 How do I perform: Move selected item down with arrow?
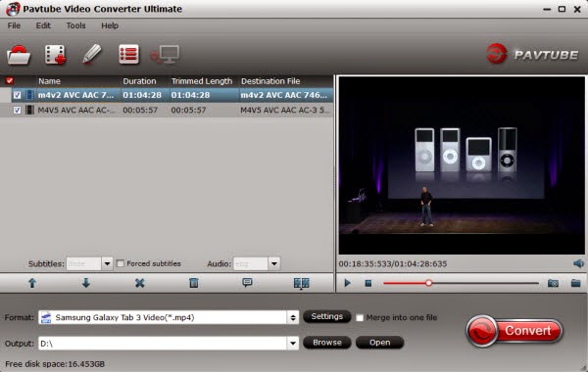point(86,283)
